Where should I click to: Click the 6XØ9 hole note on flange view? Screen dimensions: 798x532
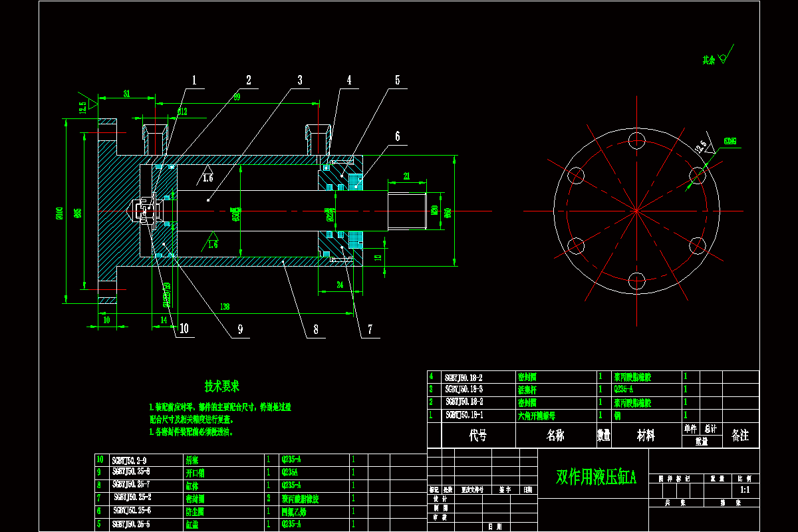(730, 141)
